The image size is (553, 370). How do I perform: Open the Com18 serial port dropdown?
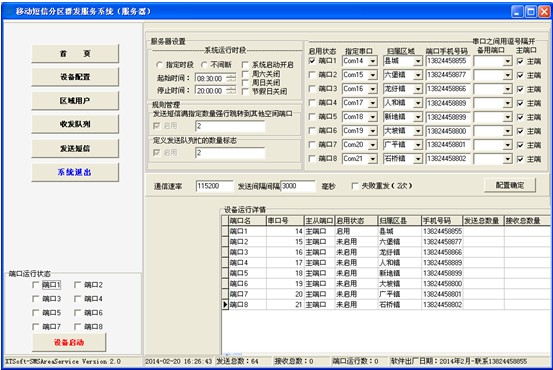pos(372,117)
